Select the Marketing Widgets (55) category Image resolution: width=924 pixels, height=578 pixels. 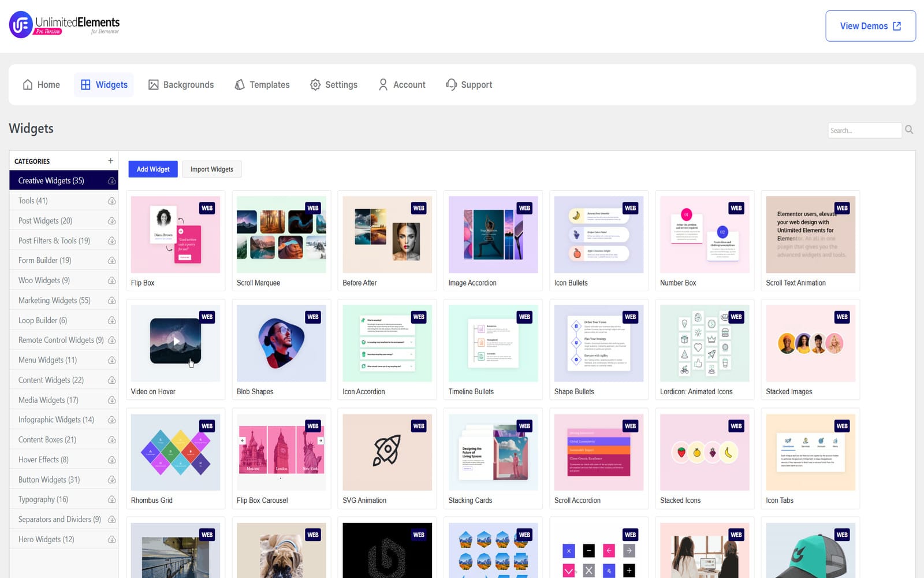point(64,301)
